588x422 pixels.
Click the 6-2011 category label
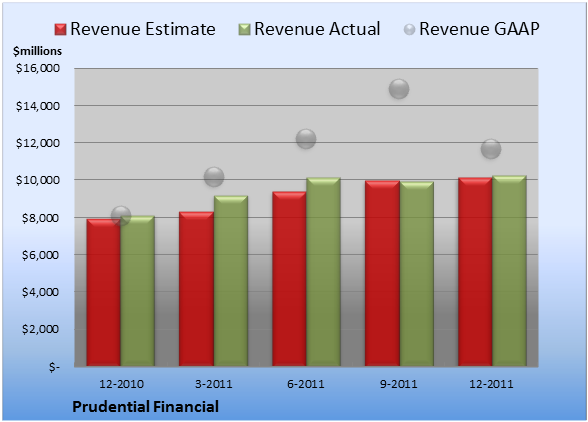pyautogui.click(x=306, y=384)
